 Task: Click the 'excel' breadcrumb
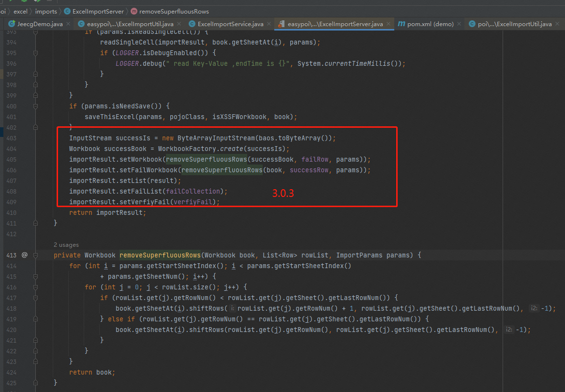20,11
